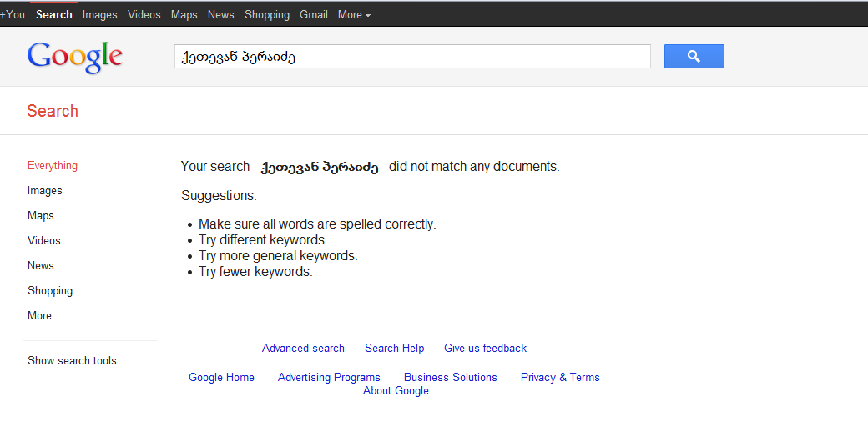Open the Advanced search link
868x432 pixels.
(x=303, y=348)
